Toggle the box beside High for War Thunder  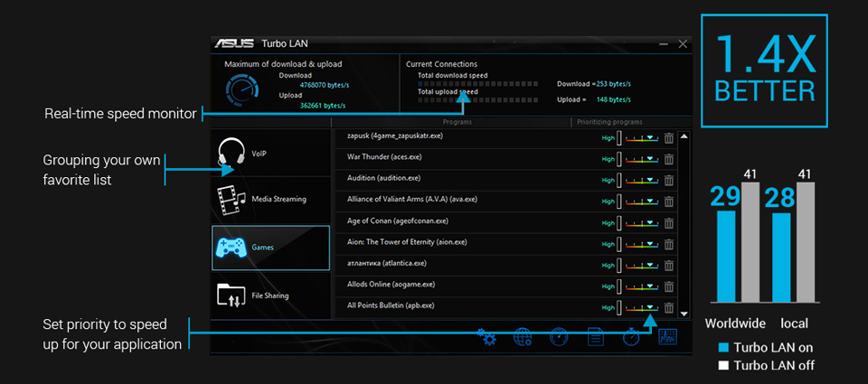(x=619, y=159)
